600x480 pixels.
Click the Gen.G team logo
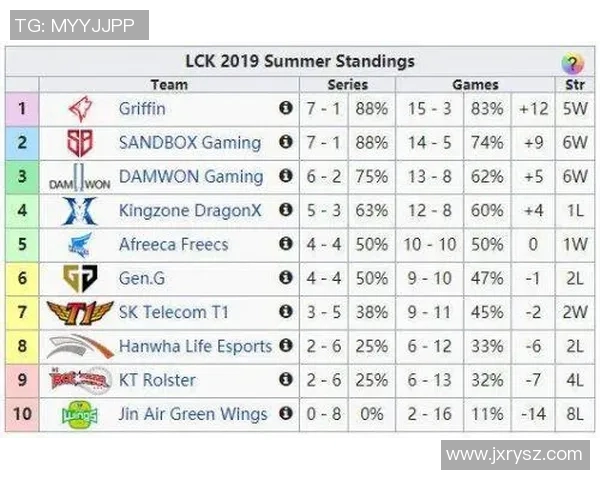pos(79,279)
